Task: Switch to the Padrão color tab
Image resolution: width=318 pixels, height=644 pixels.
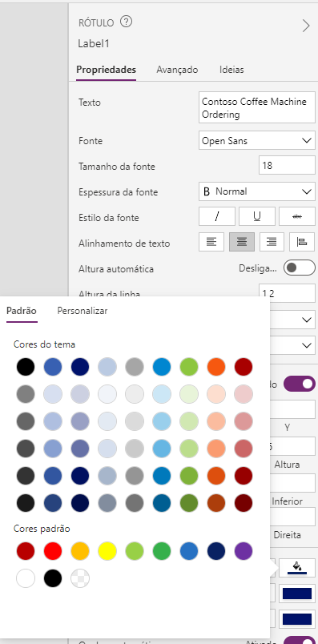Action: [22, 311]
